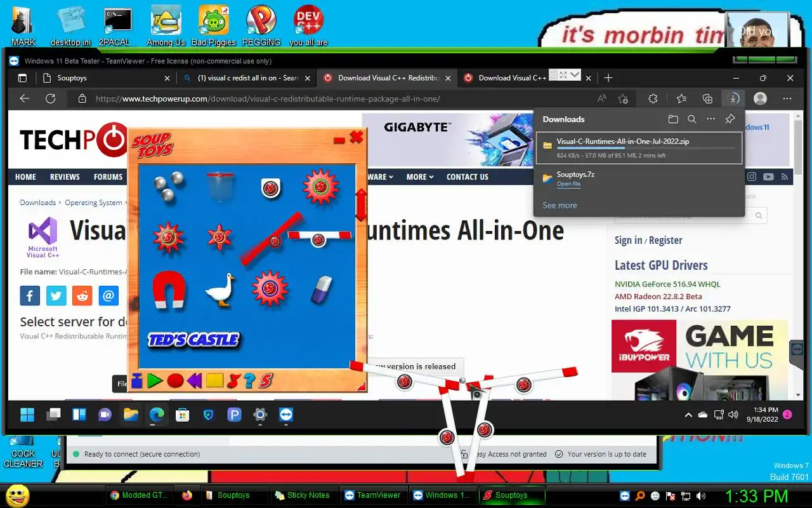This screenshot has height=508, width=812.
Task: Share the page on Twitter
Action: coord(56,296)
